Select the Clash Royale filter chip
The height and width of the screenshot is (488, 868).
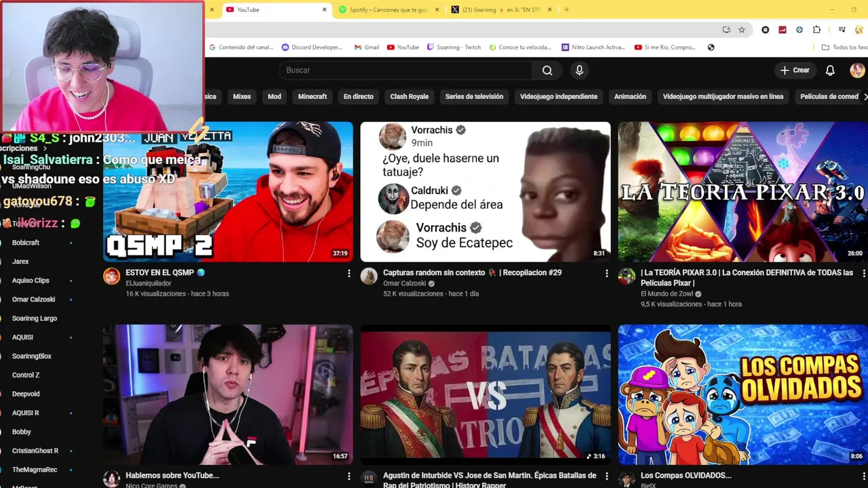tap(410, 97)
